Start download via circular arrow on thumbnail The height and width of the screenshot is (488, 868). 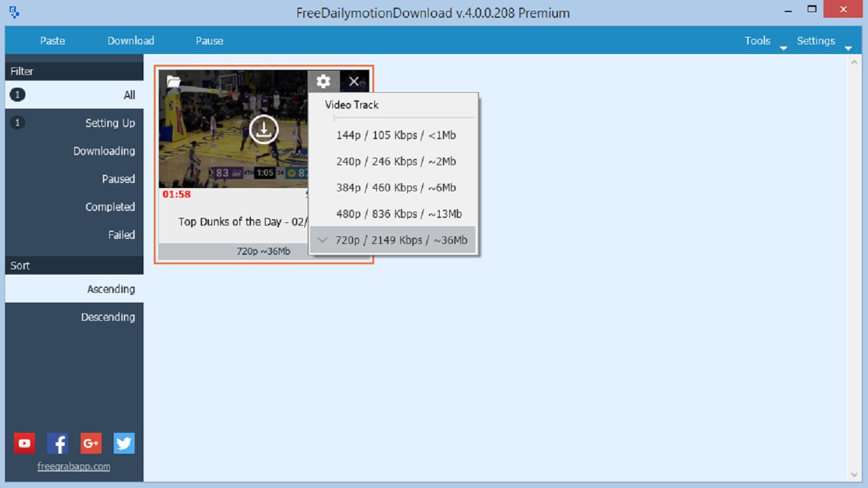tap(263, 130)
